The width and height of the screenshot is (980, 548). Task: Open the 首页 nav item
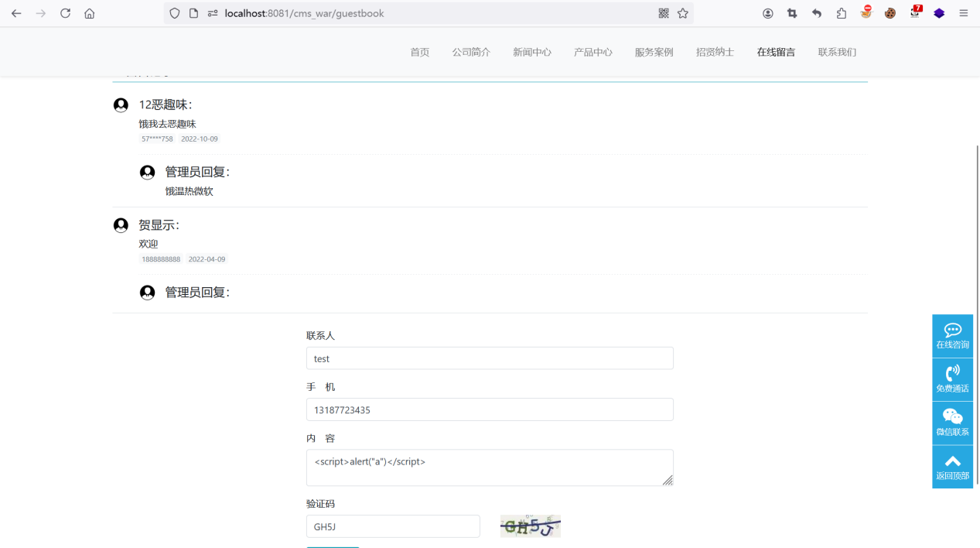[420, 52]
